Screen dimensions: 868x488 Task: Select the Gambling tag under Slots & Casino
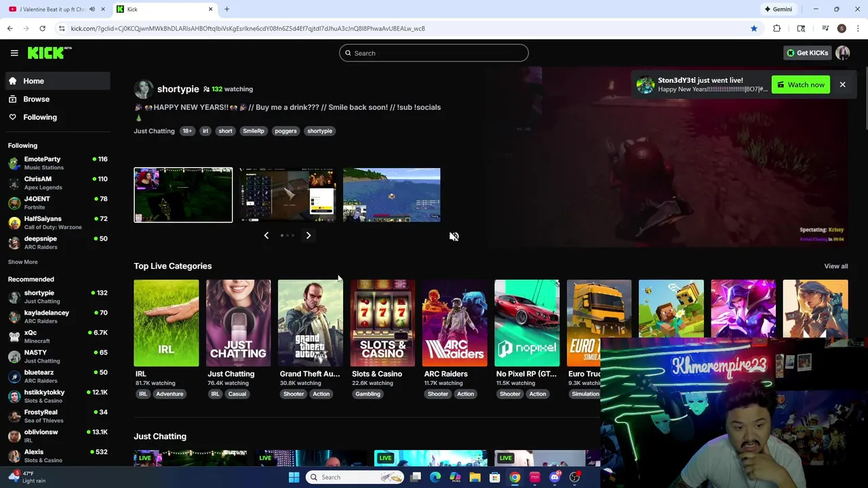point(368,394)
